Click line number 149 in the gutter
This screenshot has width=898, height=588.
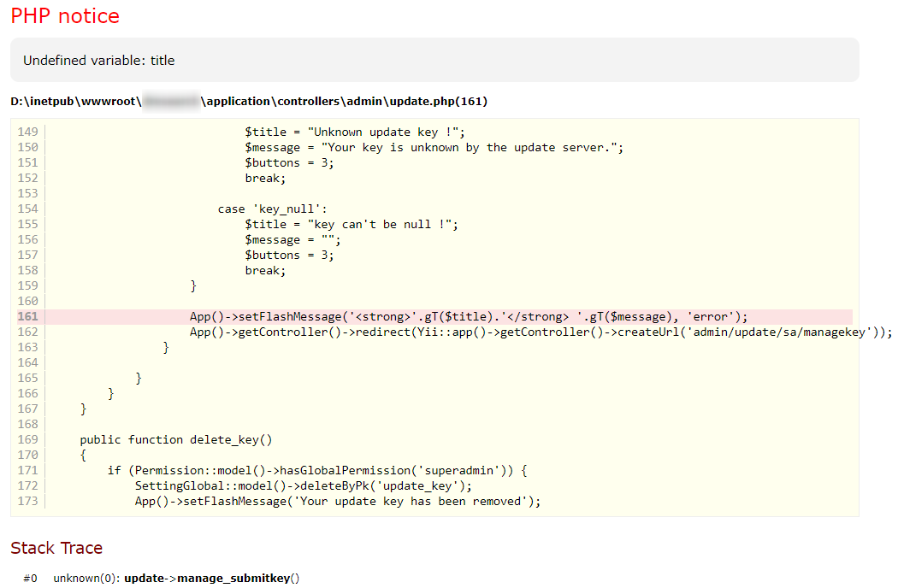pyautogui.click(x=27, y=132)
